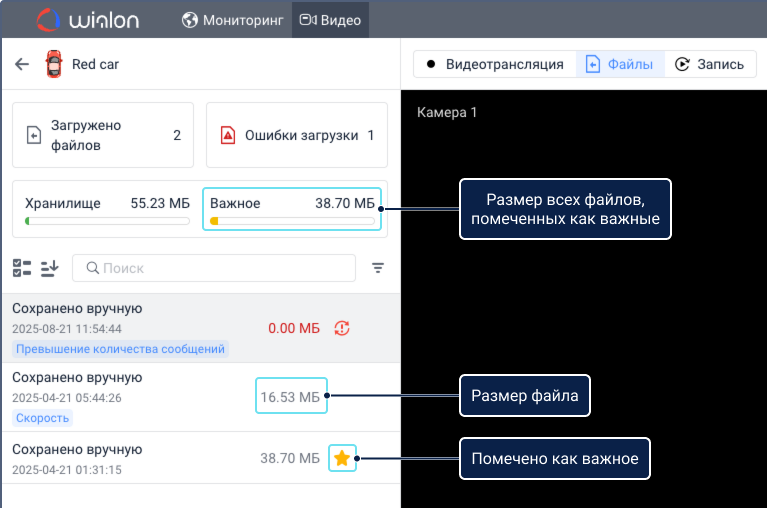Image resolution: width=767 pixels, height=508 pixels.
Task: Select the Red car unit name
Action: click(x=95, y=65)
